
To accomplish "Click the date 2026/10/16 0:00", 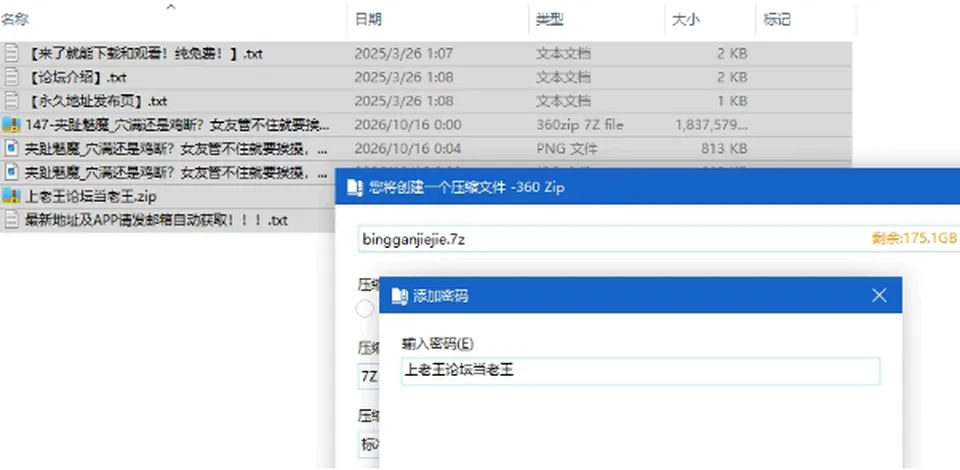I will (407, 125).
